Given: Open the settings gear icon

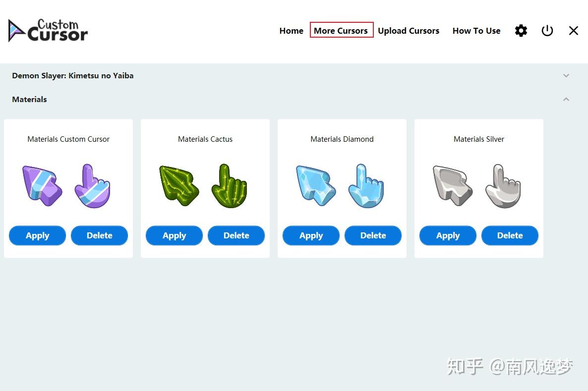Looking at the screenshot, I should (521, 30).
